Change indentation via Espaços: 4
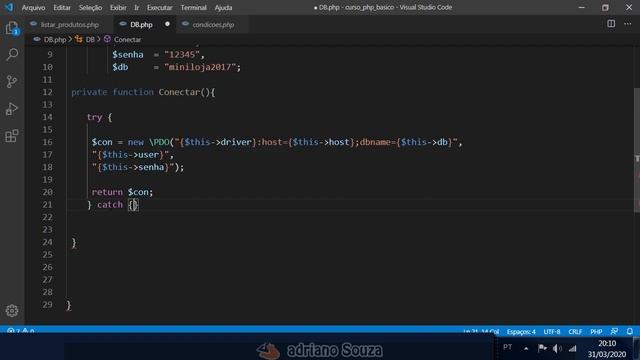Screen dimensions: 640x360 [521, 331]
